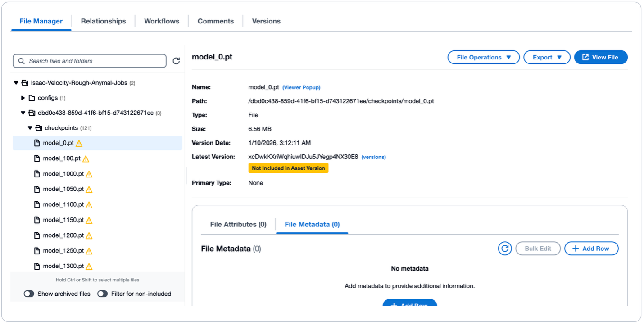Collapse the checkpoints folder

(30, 128)
